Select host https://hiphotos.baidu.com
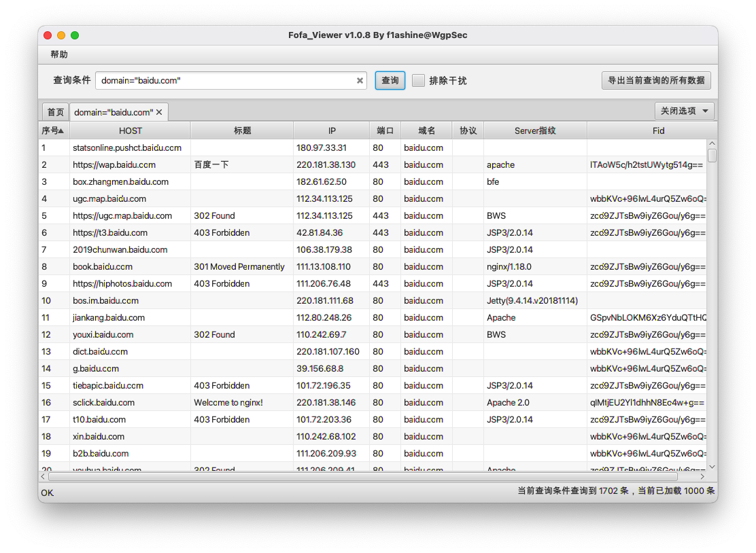 coord(122,284)
